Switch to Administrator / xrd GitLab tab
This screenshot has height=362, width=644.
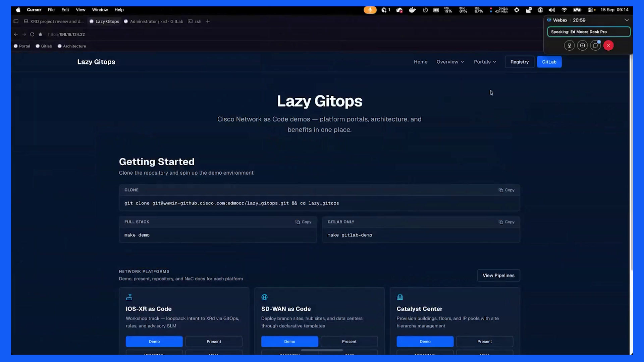[154, 21]
